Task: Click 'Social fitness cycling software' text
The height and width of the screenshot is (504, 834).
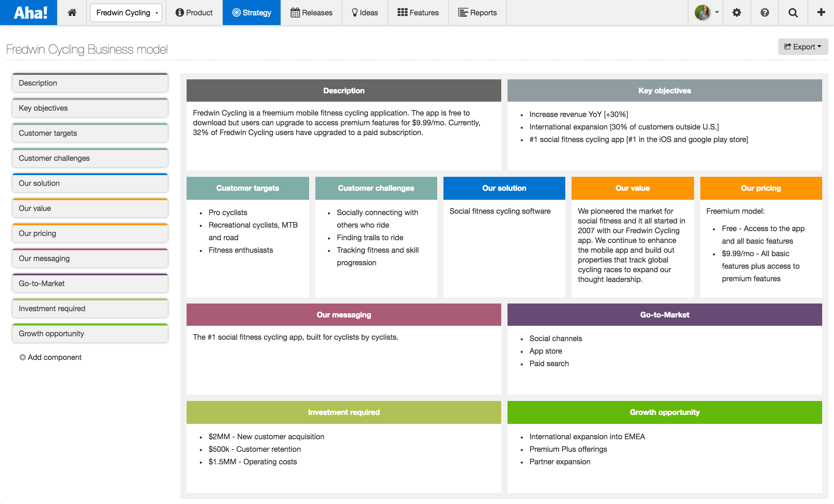Action: (500, 211)
